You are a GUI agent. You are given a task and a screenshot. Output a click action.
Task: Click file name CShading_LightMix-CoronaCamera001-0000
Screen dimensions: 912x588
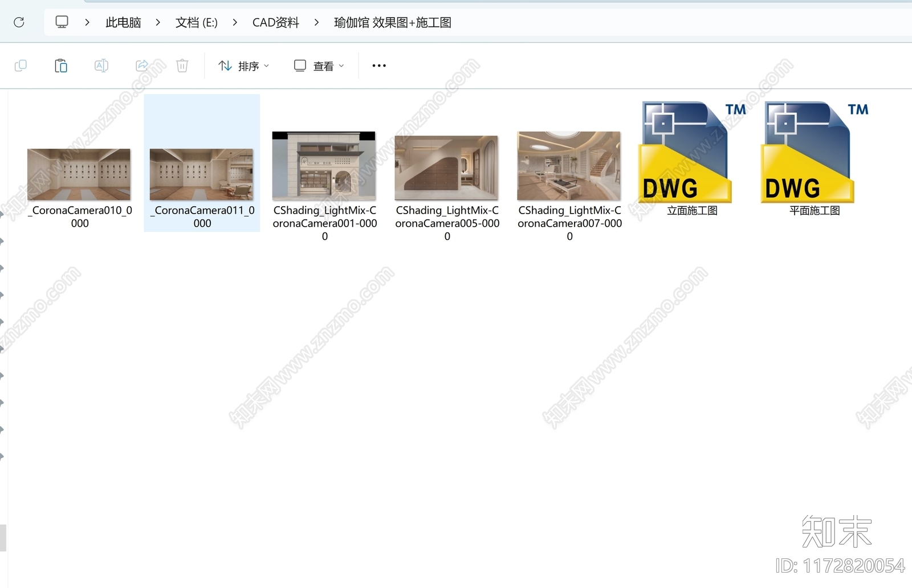point(325,223)
